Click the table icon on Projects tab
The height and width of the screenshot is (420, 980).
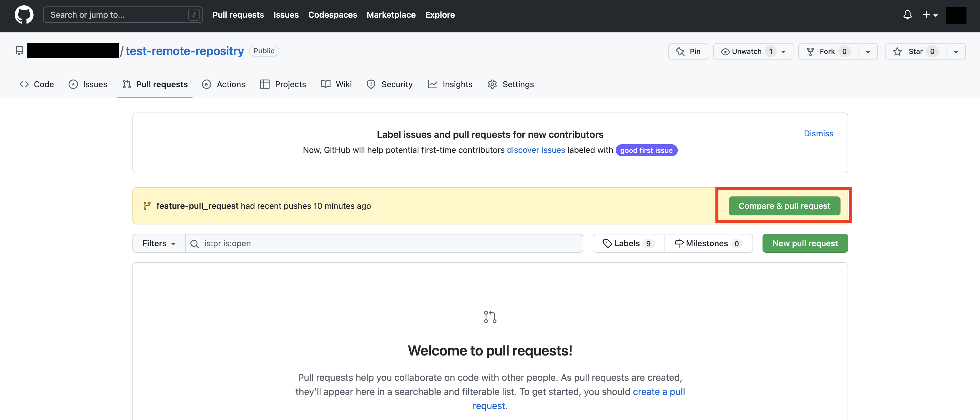265,84
